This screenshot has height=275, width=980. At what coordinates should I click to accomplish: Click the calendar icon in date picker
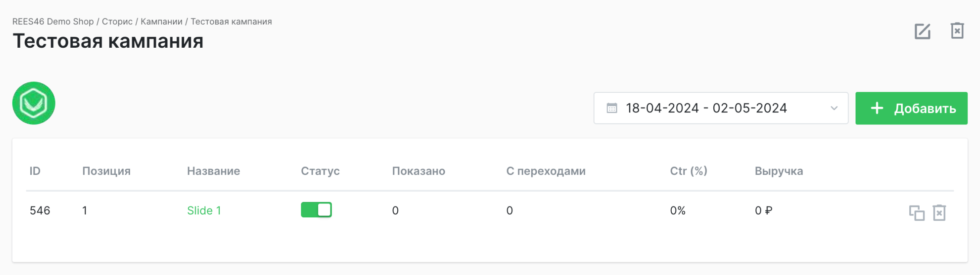click(612, 108)
